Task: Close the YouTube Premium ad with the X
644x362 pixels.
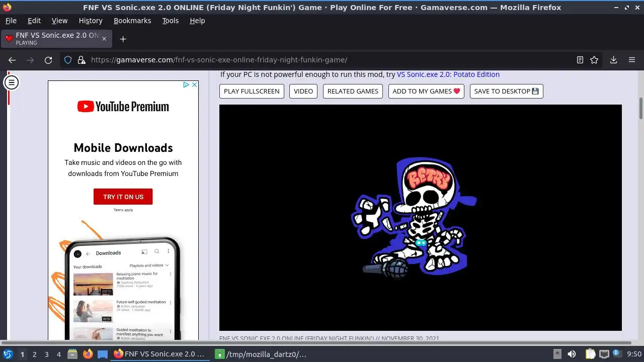Action: click(194, 85)
